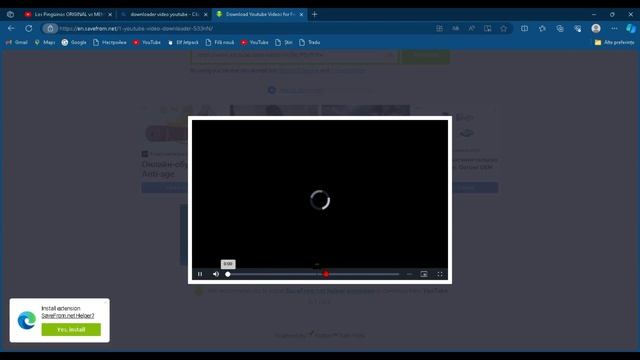Click Yes, install extension button
This screenshot has width=640, height=360.
[x=71, y=329]
